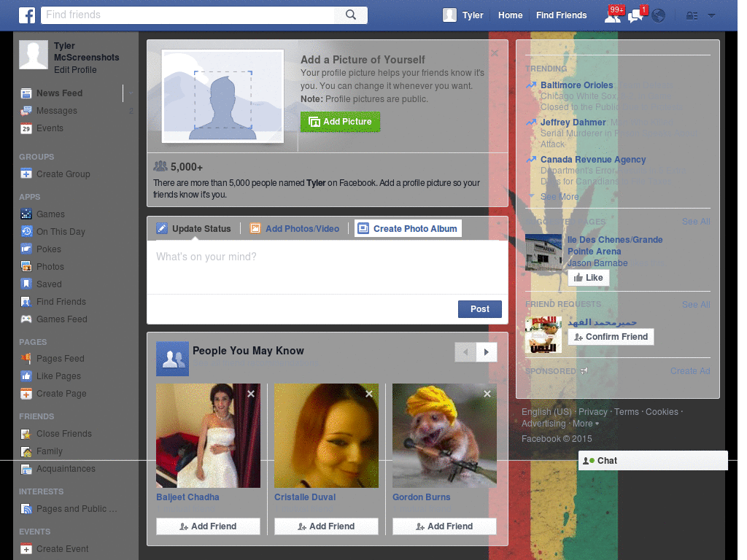
Task: Click the green Add Picture button
Action: coord(340,122)
